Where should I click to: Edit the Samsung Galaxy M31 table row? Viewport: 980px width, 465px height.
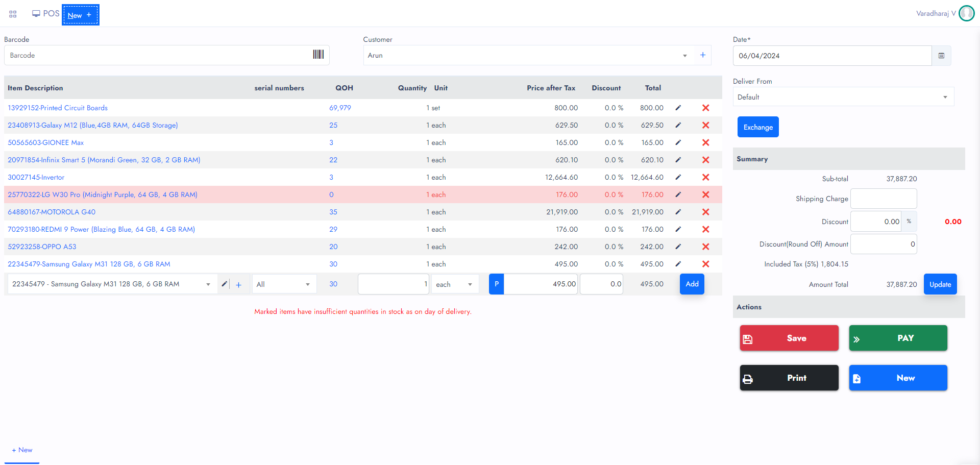[x=678, y=264]
